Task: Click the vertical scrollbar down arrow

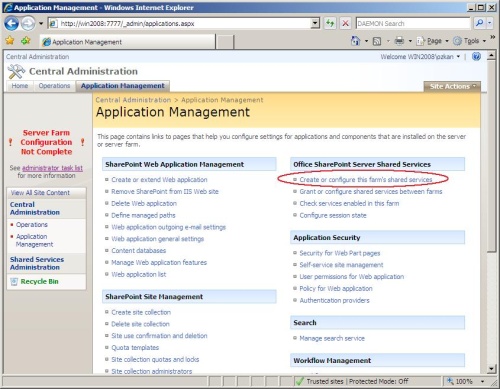Action: (x=491, y=369)
